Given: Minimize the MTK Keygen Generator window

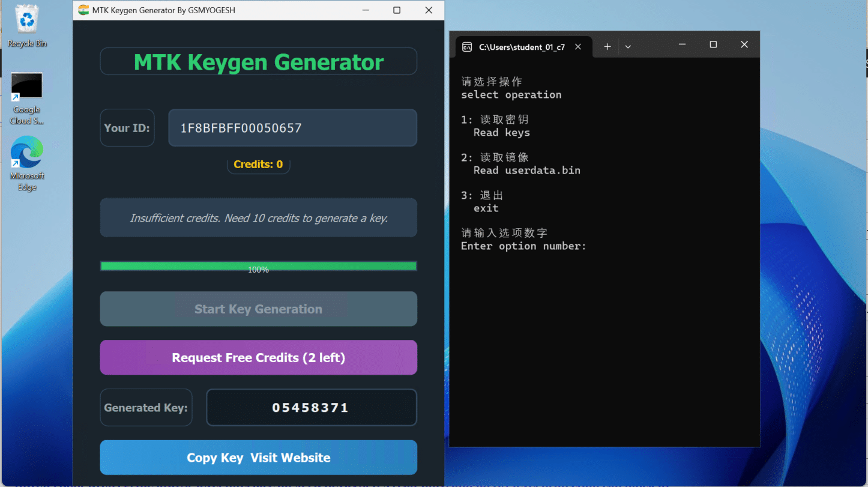Looking at the screenshot, I should click(x=365, y=10).
